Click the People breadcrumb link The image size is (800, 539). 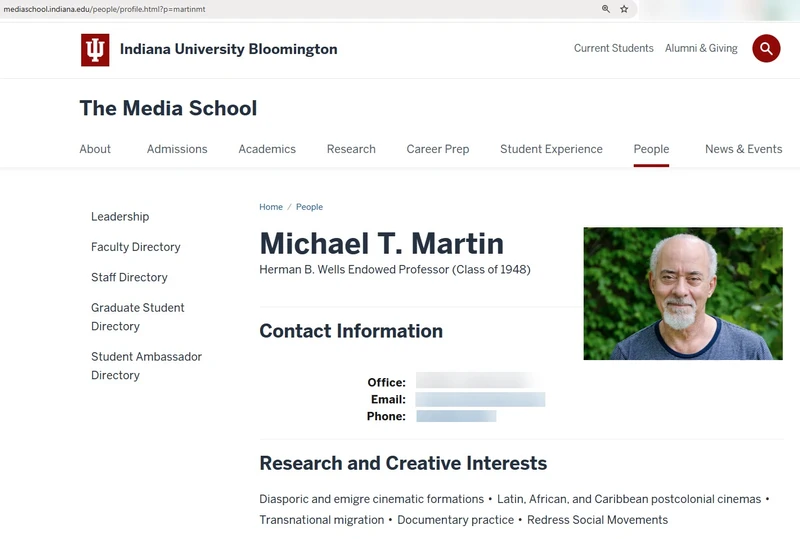click(x=309, y=207)
